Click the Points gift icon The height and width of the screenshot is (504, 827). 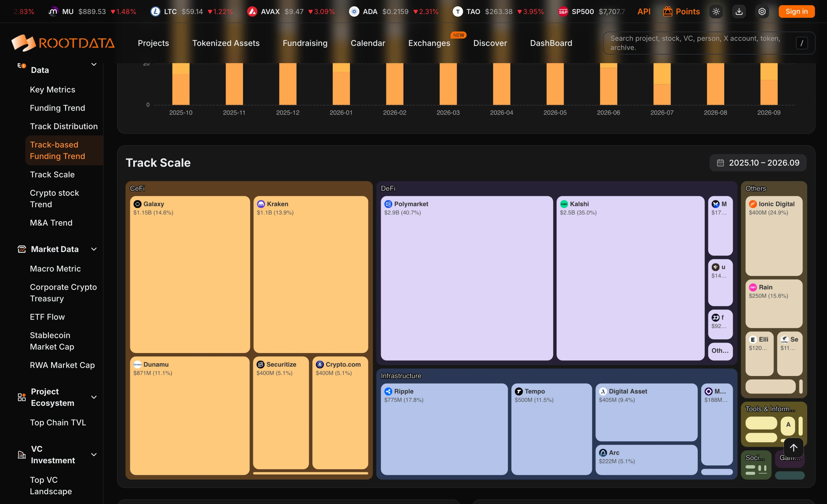pos(668,11)
